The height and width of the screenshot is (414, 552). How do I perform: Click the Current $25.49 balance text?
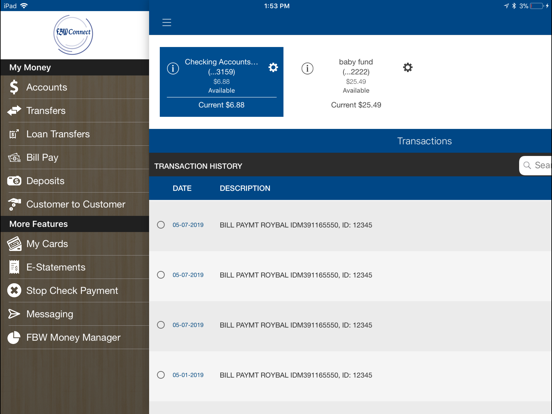pyautogui.click(x=356, y=105)
